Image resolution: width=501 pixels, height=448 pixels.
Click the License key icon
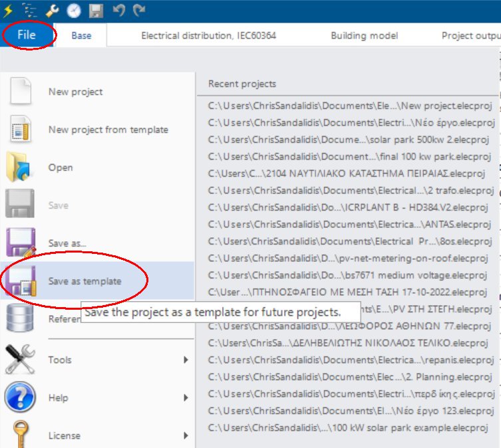point(19,435)
